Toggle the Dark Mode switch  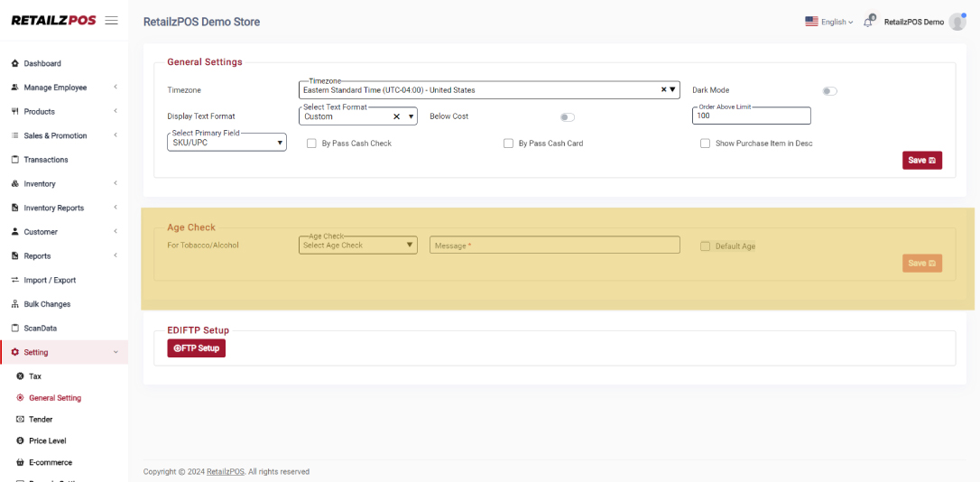click(x=829, y=91)
